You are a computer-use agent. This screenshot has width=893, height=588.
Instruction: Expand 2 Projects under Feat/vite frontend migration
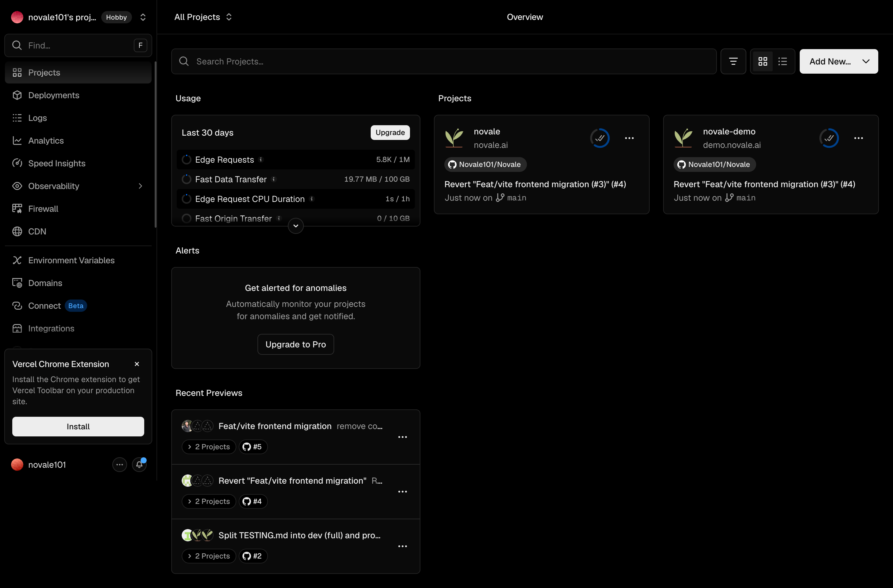(209, 447)
